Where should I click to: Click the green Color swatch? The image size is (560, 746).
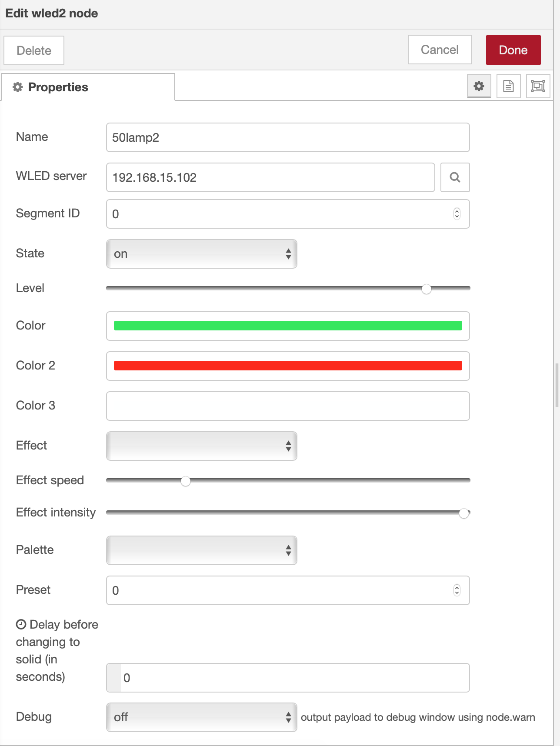click(288, 326)
